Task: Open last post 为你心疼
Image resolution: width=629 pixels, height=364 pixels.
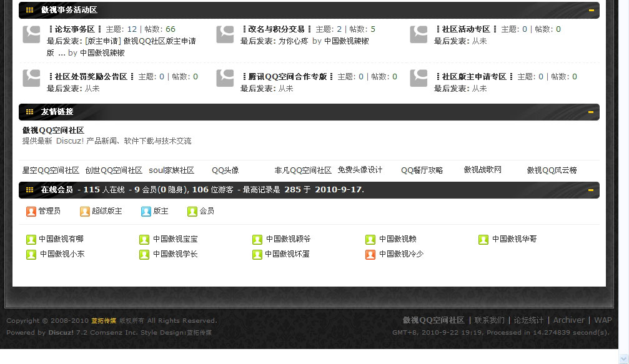Action: (293, 41)
